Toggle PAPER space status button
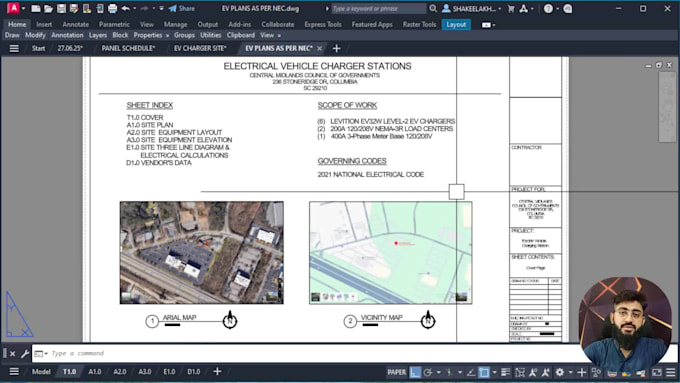This screenshot has height=383, width=680. click(396, 372)
